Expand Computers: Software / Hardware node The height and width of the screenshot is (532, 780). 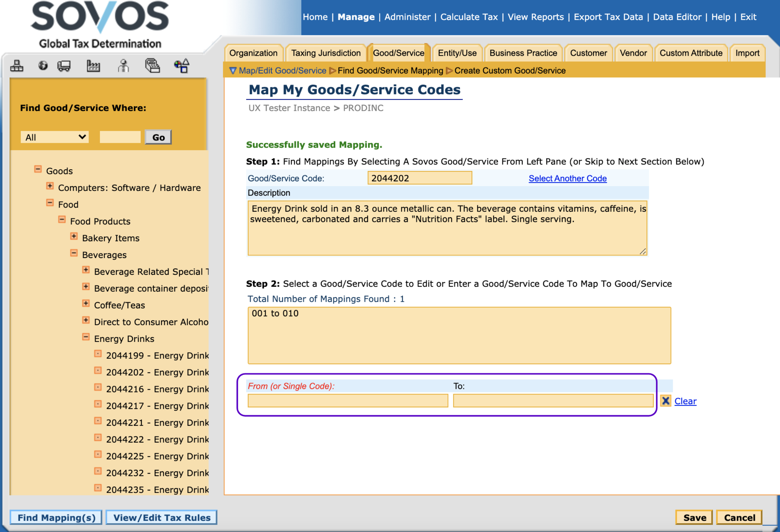point(50,186)
